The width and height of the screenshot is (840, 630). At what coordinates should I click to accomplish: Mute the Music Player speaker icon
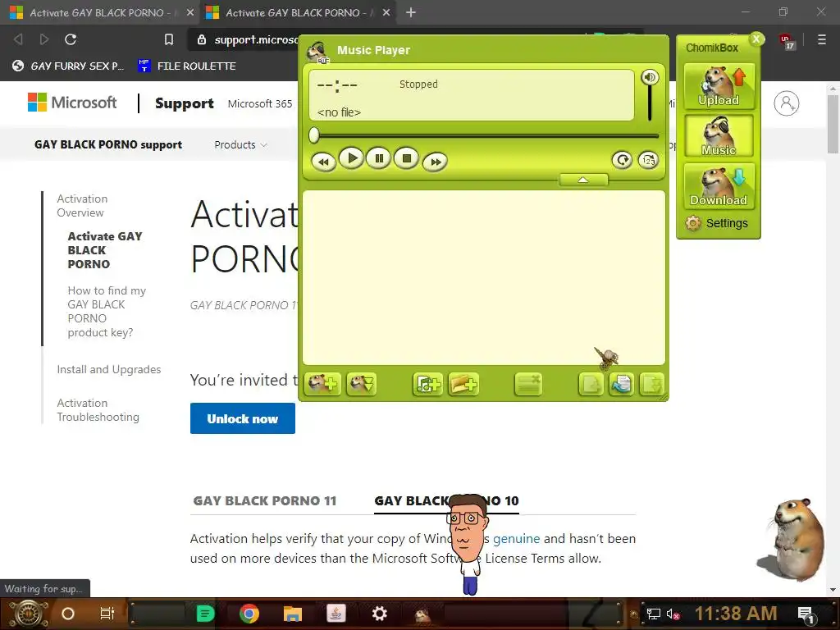tap(650, 77)
